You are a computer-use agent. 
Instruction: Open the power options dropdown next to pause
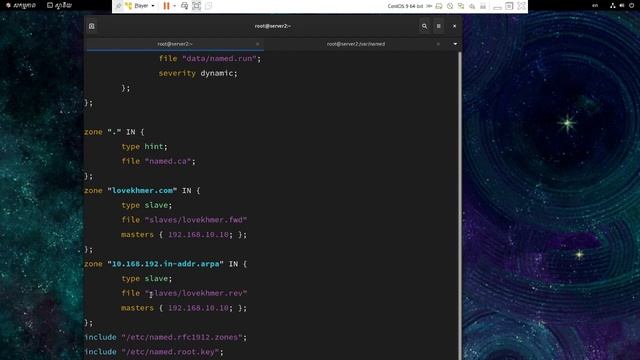174,6
